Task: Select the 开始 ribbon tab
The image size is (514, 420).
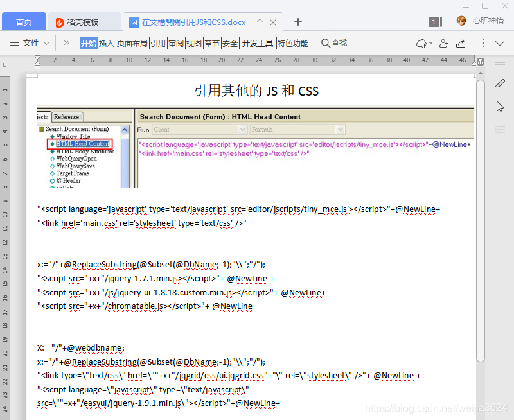Action: coord(89,43)
